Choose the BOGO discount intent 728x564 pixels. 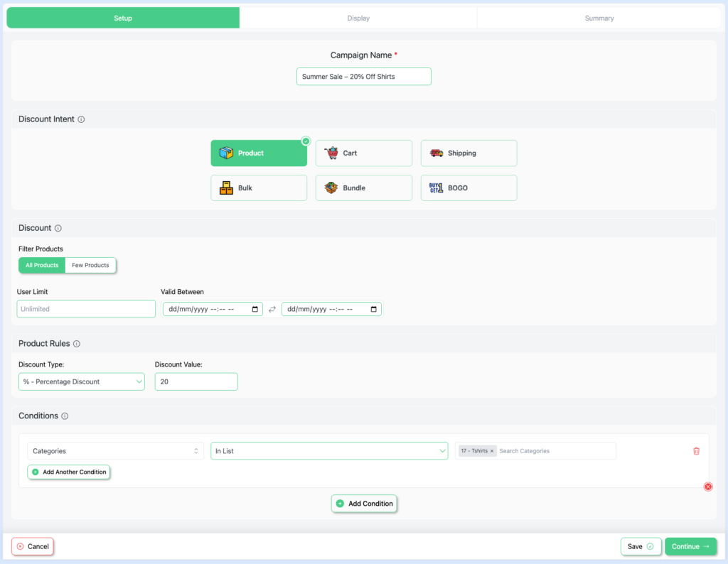(469, 188)
